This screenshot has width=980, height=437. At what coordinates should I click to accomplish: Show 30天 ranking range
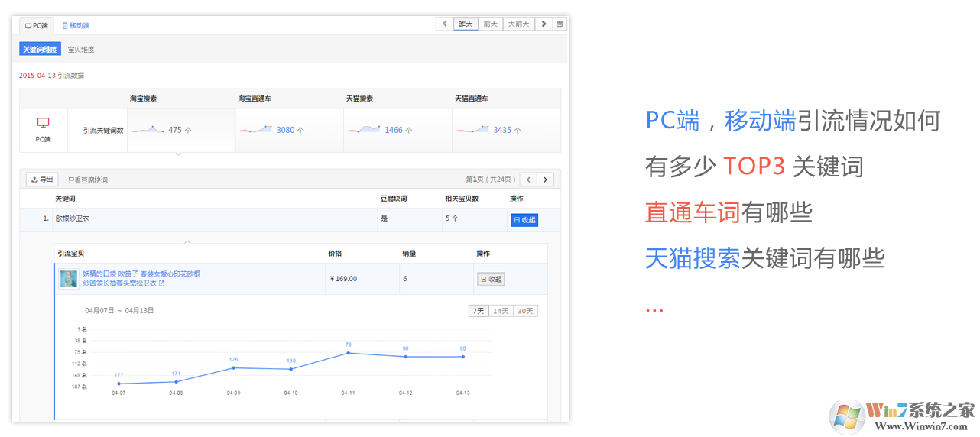pyautogui.click(x=525, y=311)
